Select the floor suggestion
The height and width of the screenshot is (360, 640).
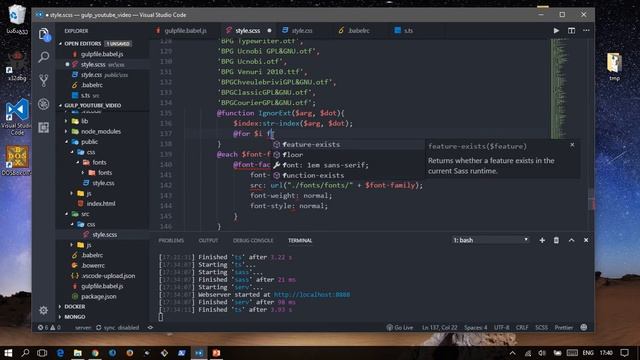(348, 155)
